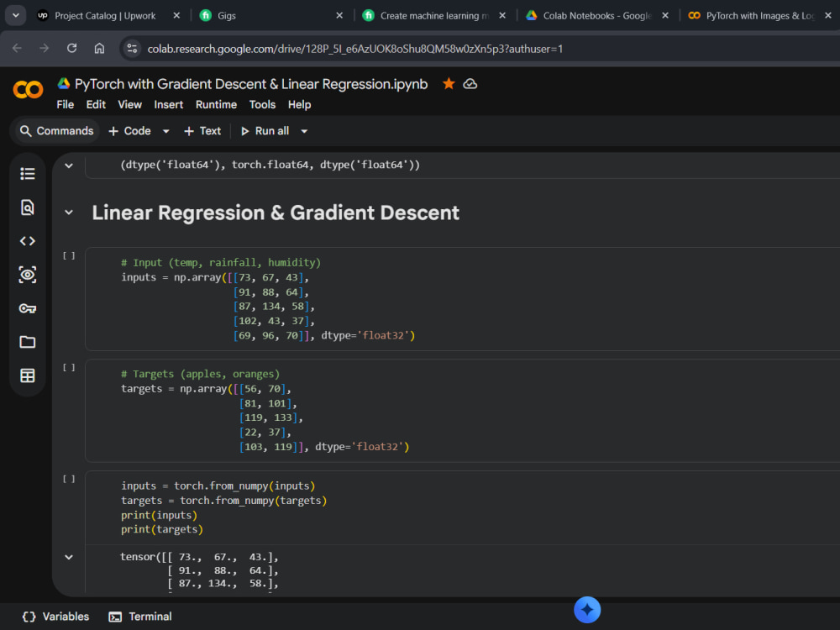Open the View menu
Screen dimensions: 840x630
129,104
